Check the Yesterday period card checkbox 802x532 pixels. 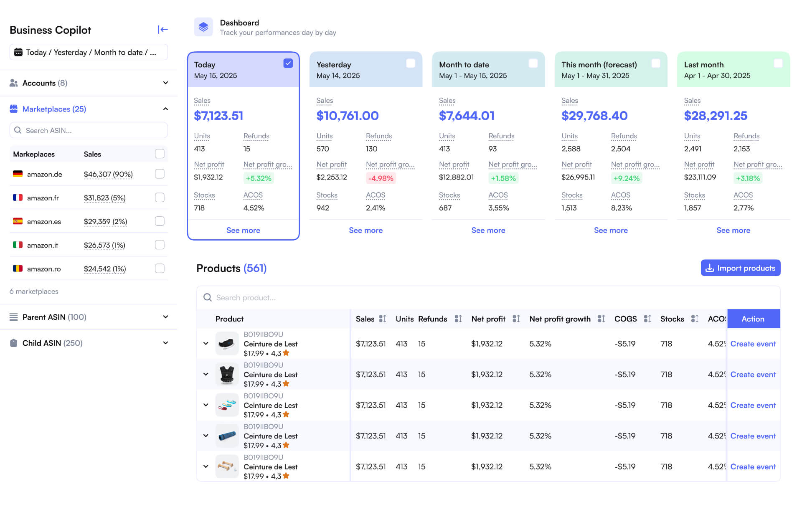click(410, 63)
